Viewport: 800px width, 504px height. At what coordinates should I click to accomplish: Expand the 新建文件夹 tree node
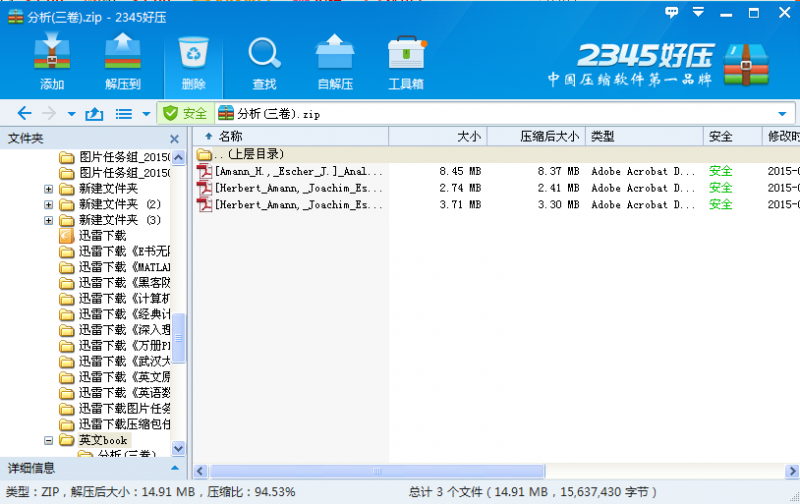(48, 189)
